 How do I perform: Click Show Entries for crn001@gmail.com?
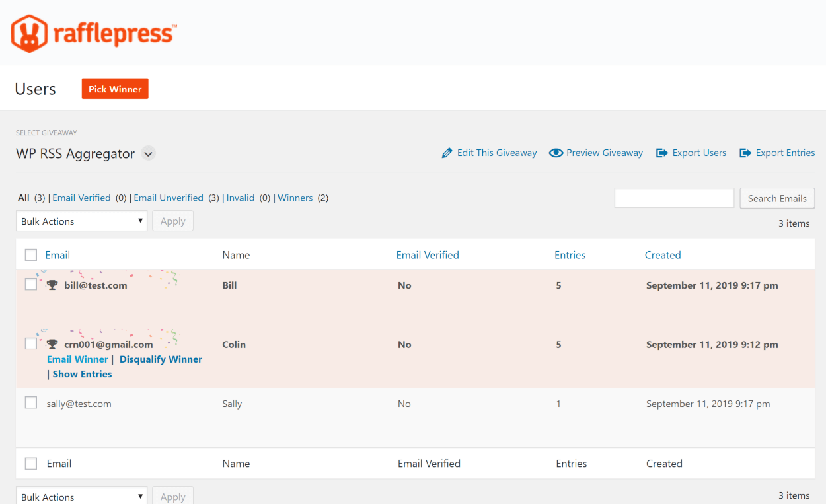coord(82,374)
